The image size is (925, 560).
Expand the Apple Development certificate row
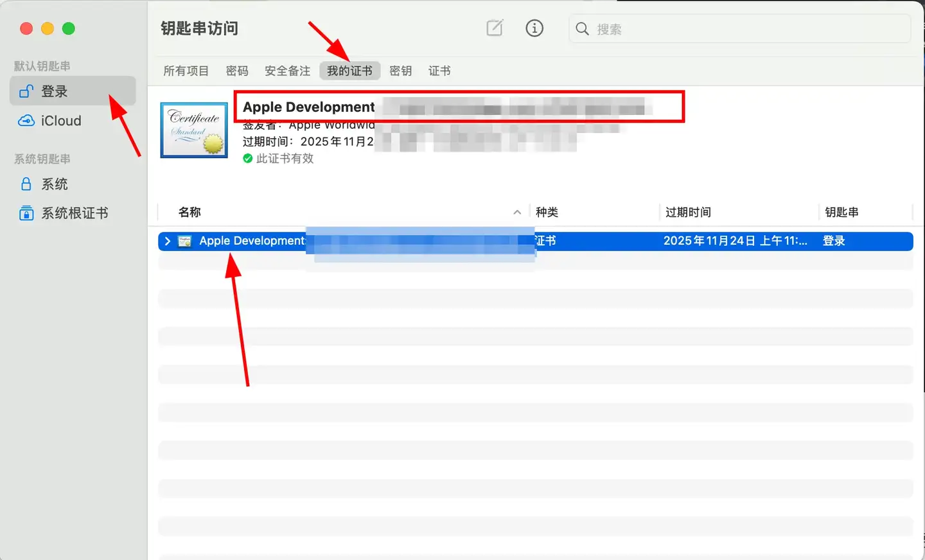(168, 241)
